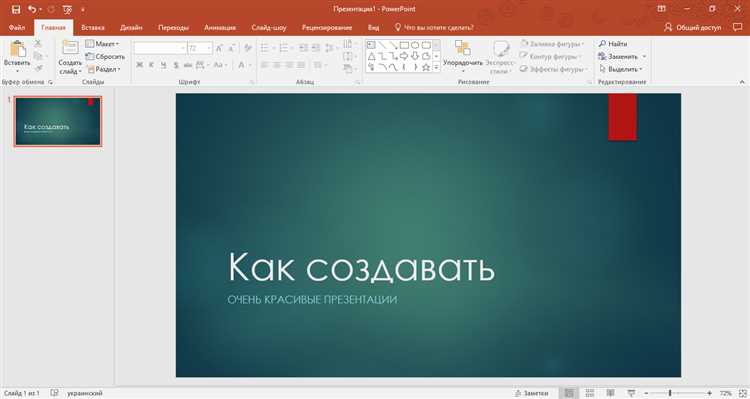Insert a text box from shapes gallery
This screenshot has width=750, height=399.
(x=372, y=45)
